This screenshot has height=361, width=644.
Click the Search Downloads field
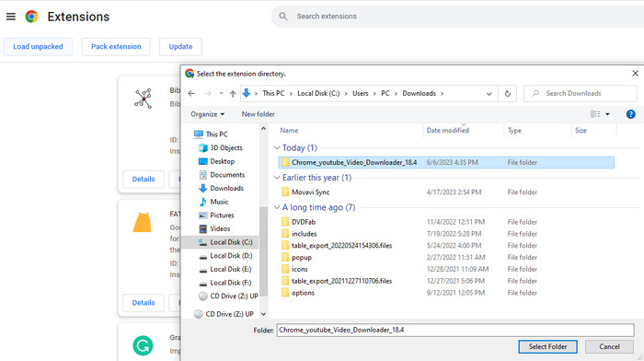(581, 93)
